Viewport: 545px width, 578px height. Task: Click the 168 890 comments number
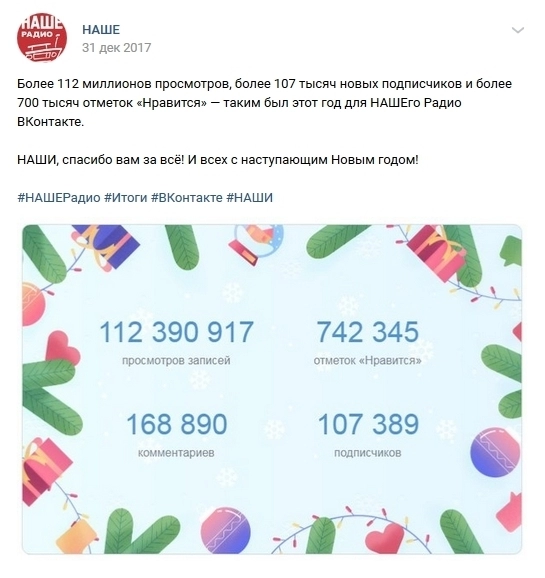click(x=177, y=424)
